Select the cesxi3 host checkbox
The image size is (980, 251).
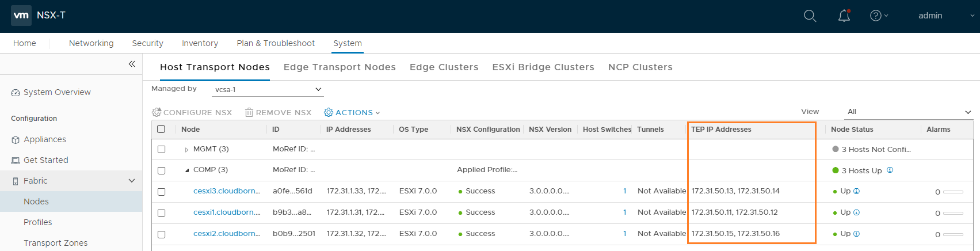click(x=161, y=192)
